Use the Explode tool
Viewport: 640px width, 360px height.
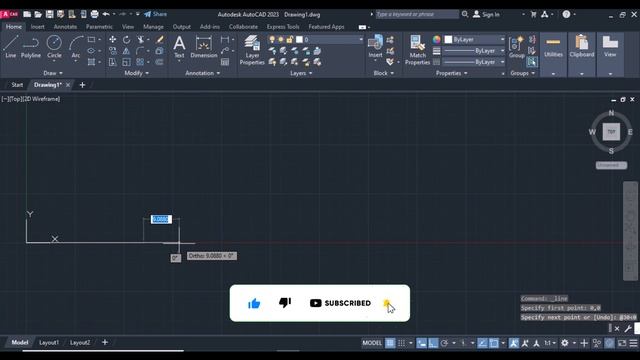tap(160, 51)
